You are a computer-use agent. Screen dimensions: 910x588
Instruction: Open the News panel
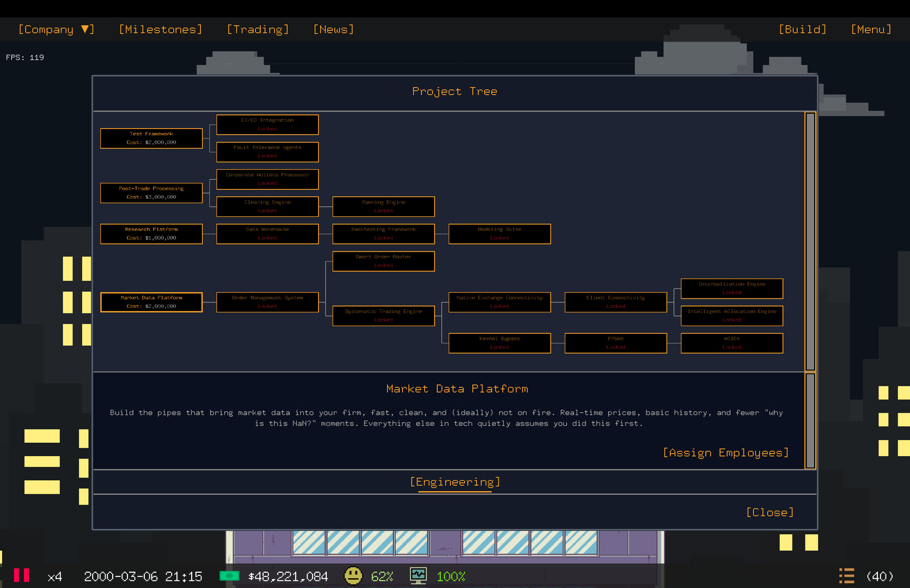[333, 29]
